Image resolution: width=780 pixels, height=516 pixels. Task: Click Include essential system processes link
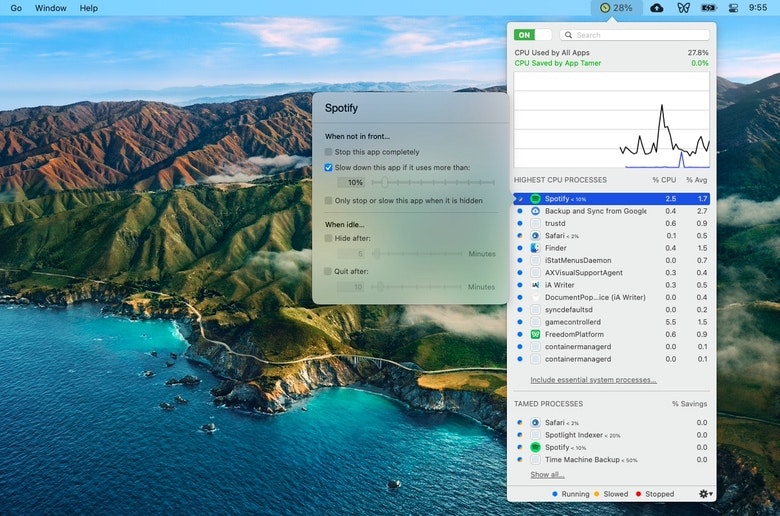tap(593, 380)
